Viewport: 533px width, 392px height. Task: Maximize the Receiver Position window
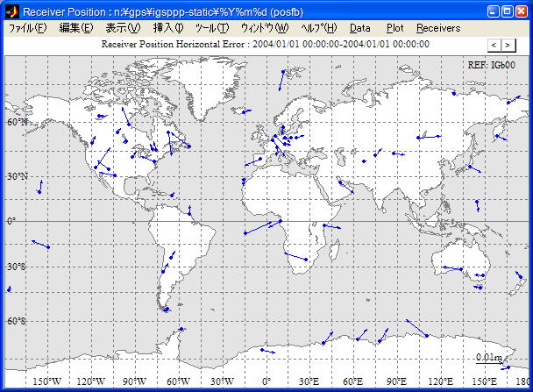[508, 11]
